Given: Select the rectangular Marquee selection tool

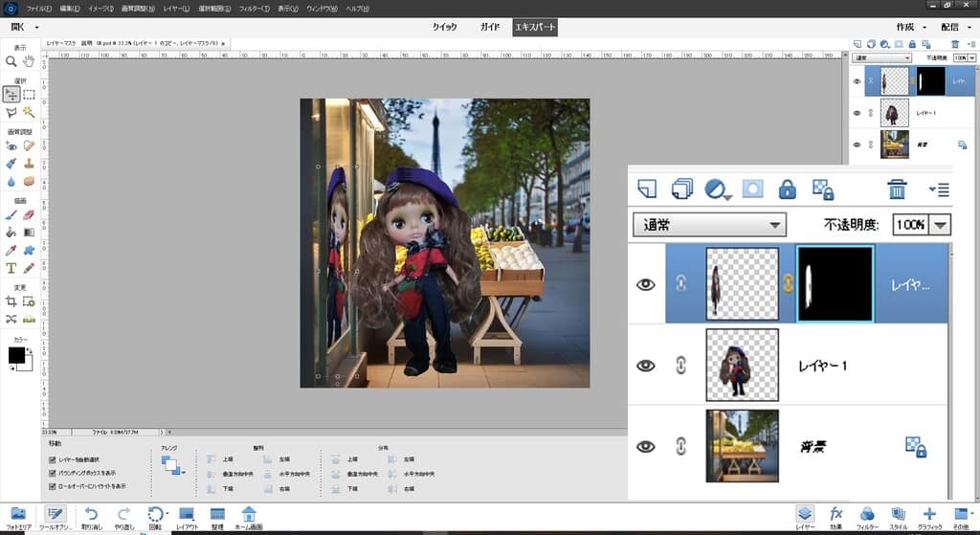Looking at the screenshot, I should click(29, 94).
